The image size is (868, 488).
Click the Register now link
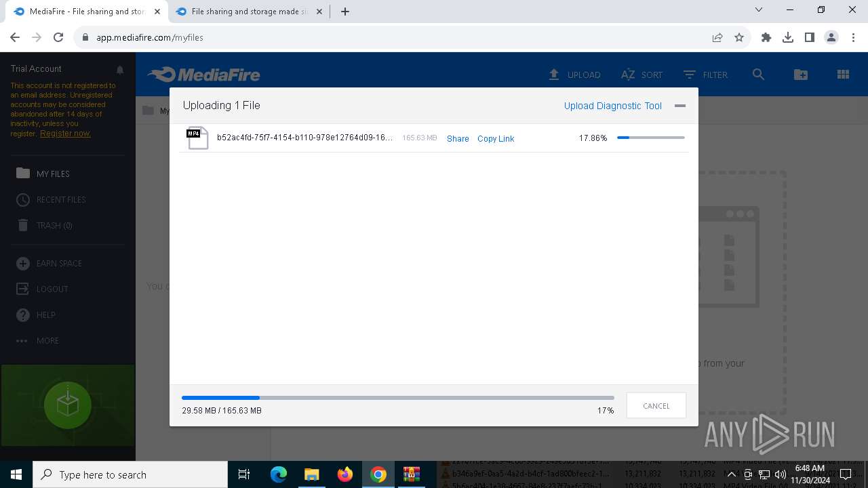tap(65, 134)
